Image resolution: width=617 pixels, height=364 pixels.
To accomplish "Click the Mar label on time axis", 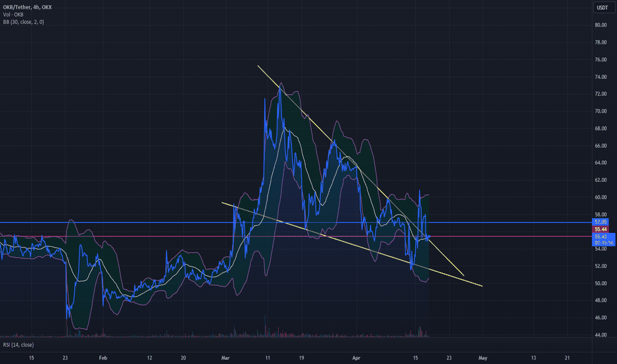I will (x=226, y=358).
